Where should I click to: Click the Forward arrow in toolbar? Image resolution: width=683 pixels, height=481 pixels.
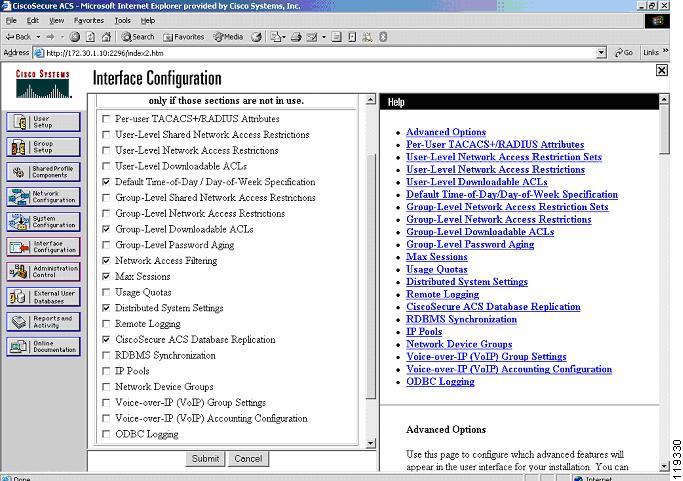(x=51, y=37)
